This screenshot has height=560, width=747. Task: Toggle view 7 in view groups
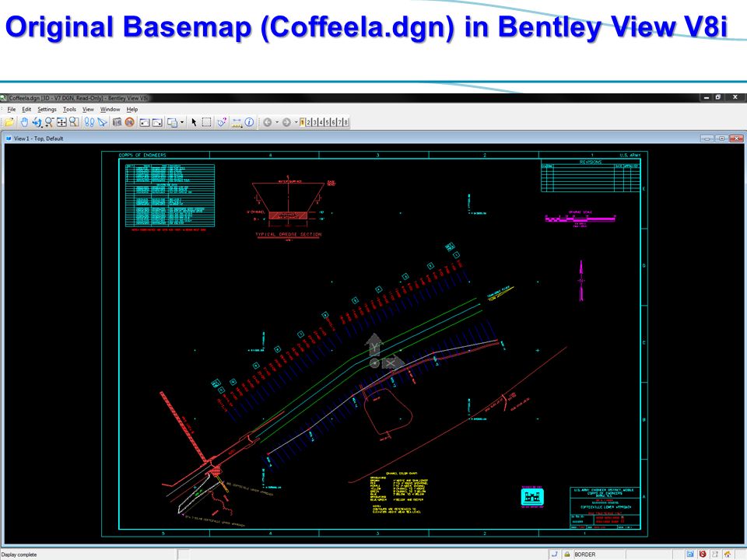pos(339,122)
